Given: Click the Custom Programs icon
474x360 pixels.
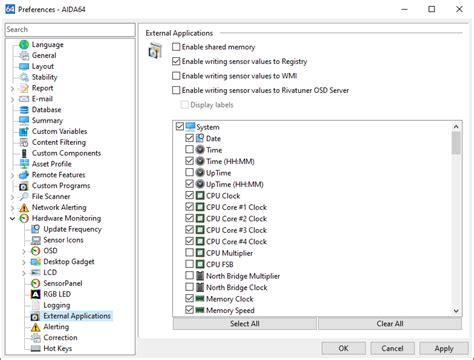Looking at the screenshot, I should tap(24, 186).
